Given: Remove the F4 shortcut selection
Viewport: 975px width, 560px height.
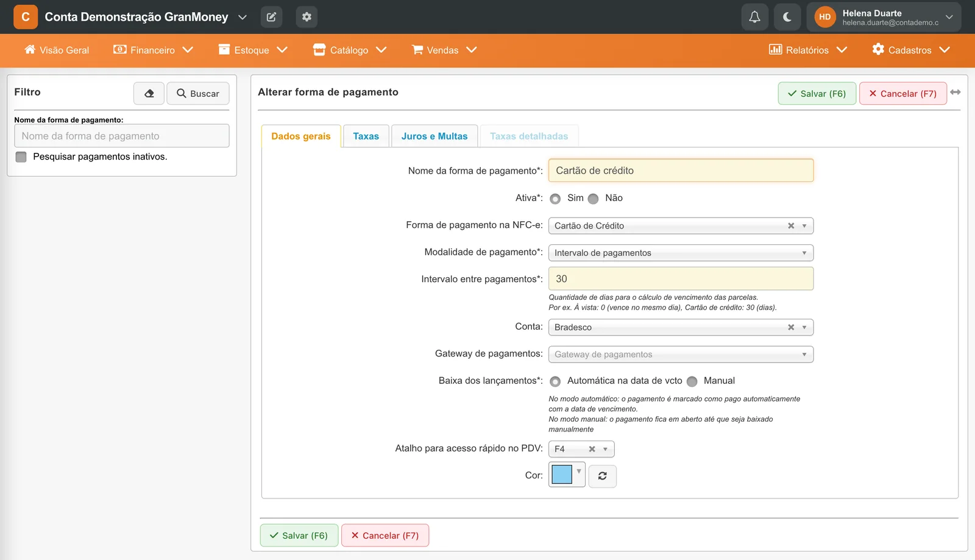Looking at the screenshot, I should 592,449.
